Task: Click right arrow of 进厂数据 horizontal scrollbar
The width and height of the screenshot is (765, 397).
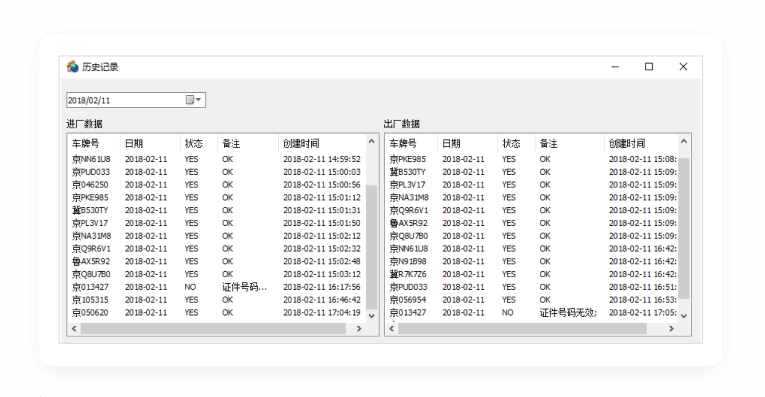Action: click(359, 329)
